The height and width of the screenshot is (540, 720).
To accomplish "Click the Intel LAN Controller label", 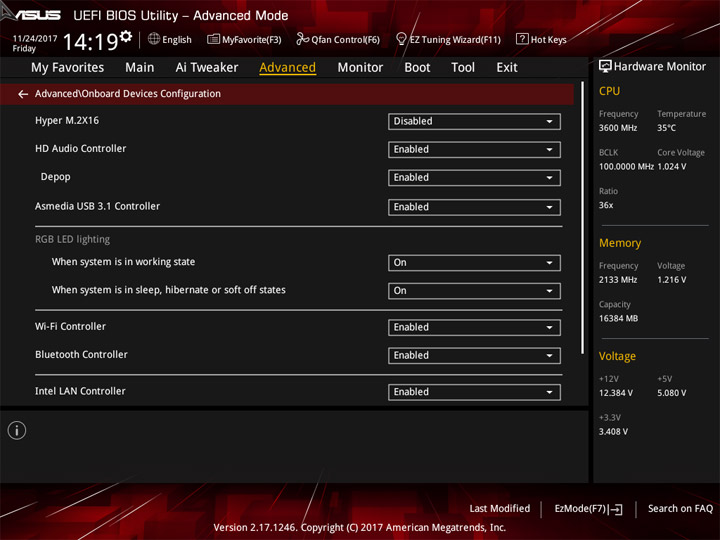I will tap(80, 391).
